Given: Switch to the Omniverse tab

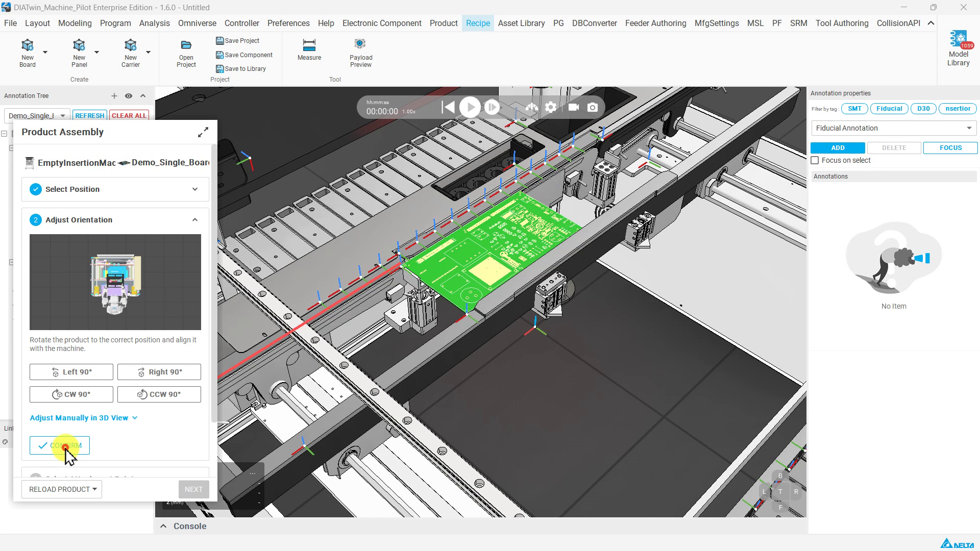Looking at the screenshot, I should 197,23.
